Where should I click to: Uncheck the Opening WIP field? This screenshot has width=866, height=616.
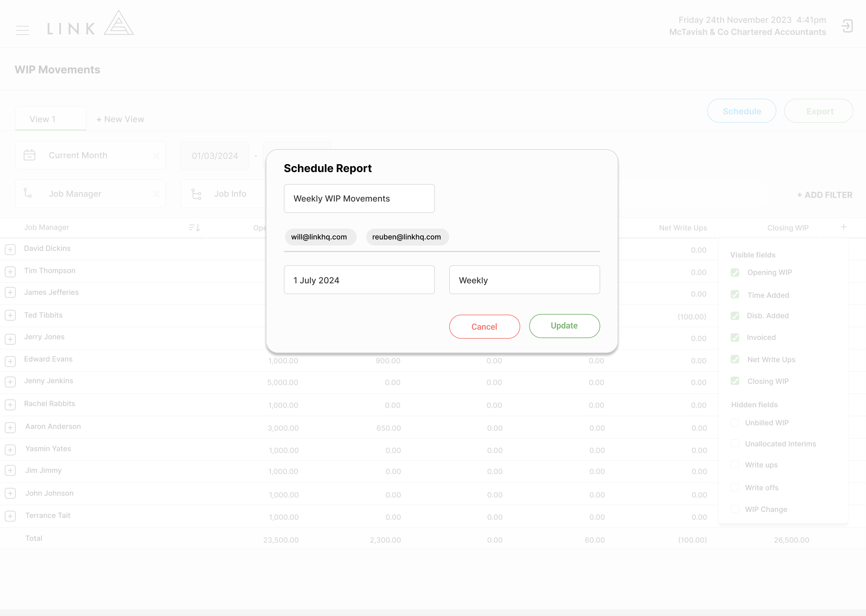[735, 272]
